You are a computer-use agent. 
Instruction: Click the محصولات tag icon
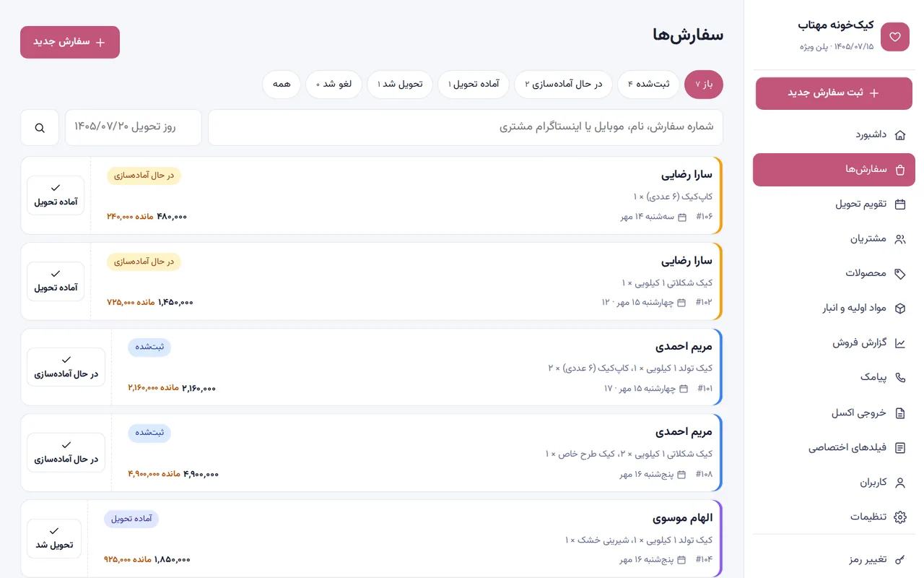pyautogui.click(x=899, y=274)
